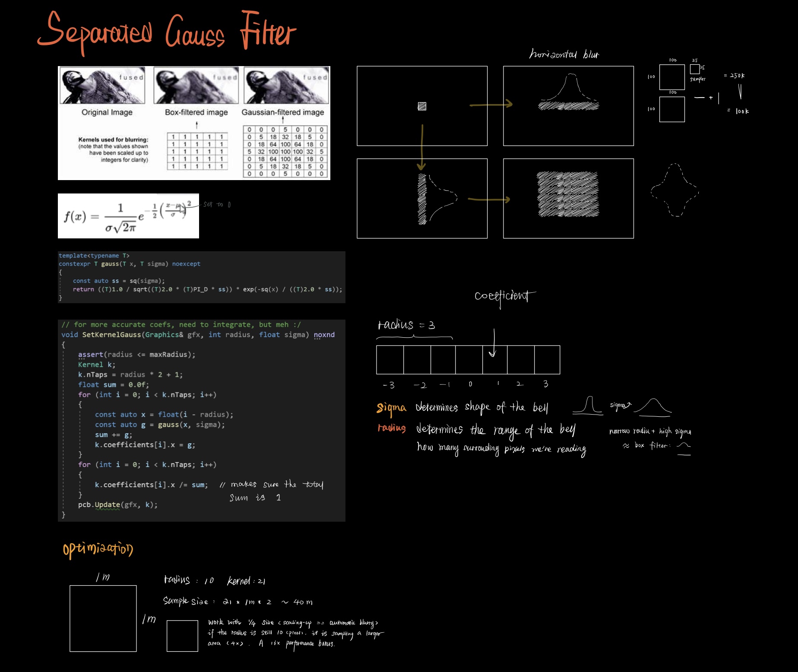Click the "horizontal blur" handwritten label
Viewport: 798px width, 672px height.
click(564, 54)
